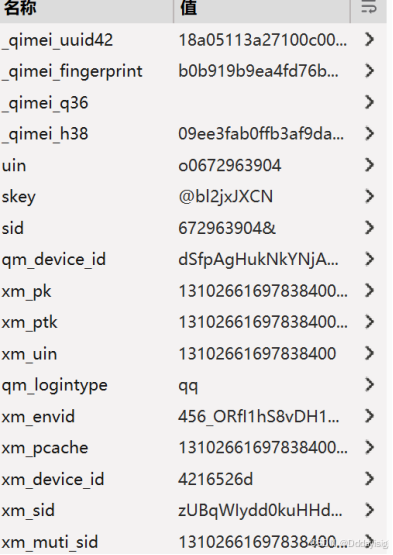Viewport: 393px width, 555px height.
Task: Click value b0b919b9ea4fd76b...
Action: tap(258, 71)
